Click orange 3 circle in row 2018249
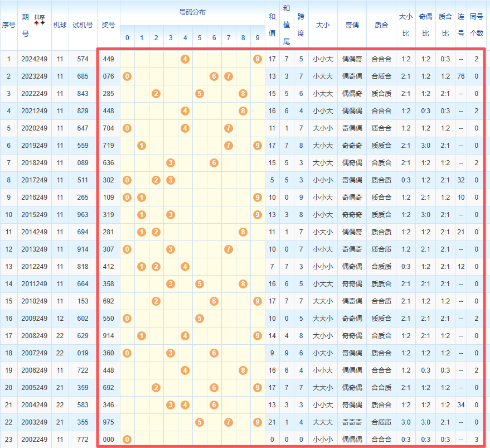The height and width of the screenshot is (448, 490). pos(171,163)
